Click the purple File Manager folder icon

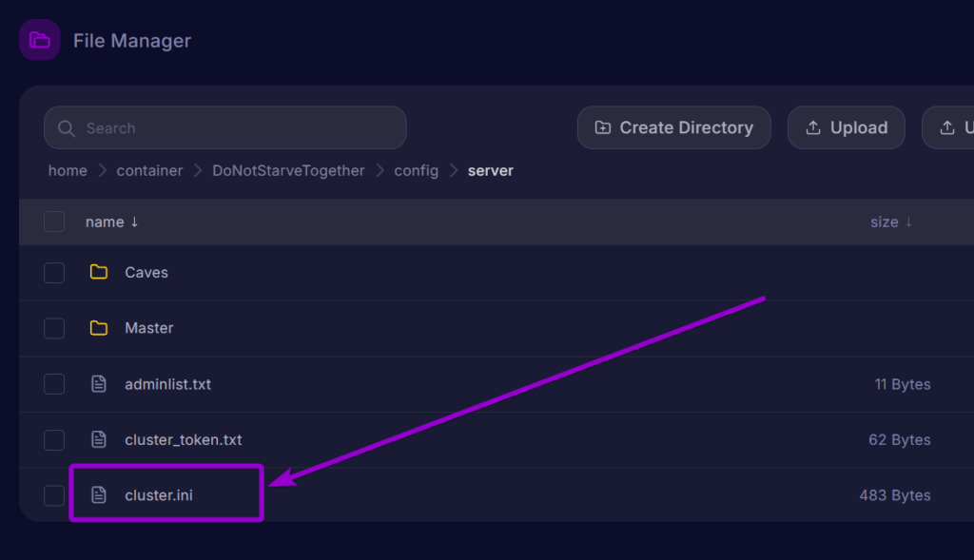(39, 40)
